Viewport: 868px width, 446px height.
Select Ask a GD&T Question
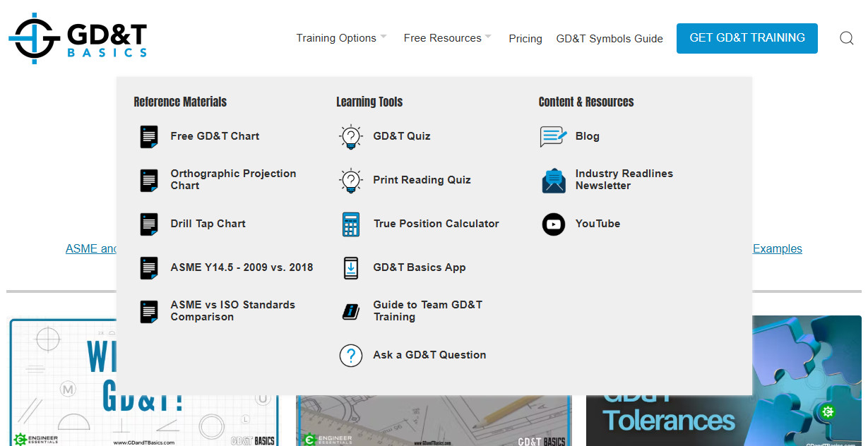tap(429, 355)
